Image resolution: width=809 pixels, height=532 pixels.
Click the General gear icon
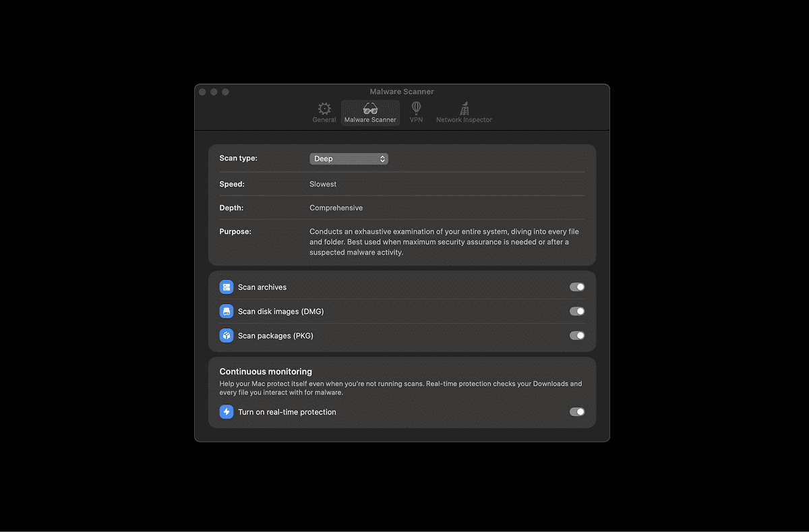(x=324, y=109)
